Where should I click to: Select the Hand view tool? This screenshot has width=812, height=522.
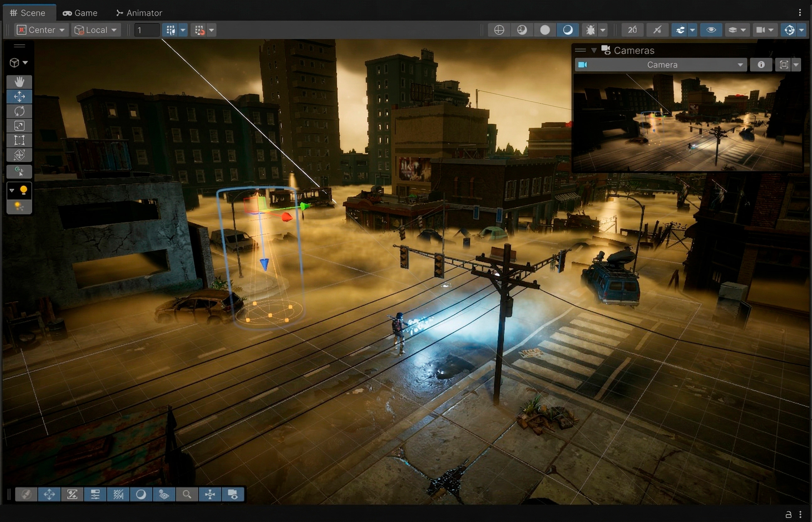pyautogui.click(x=19, y=82)
